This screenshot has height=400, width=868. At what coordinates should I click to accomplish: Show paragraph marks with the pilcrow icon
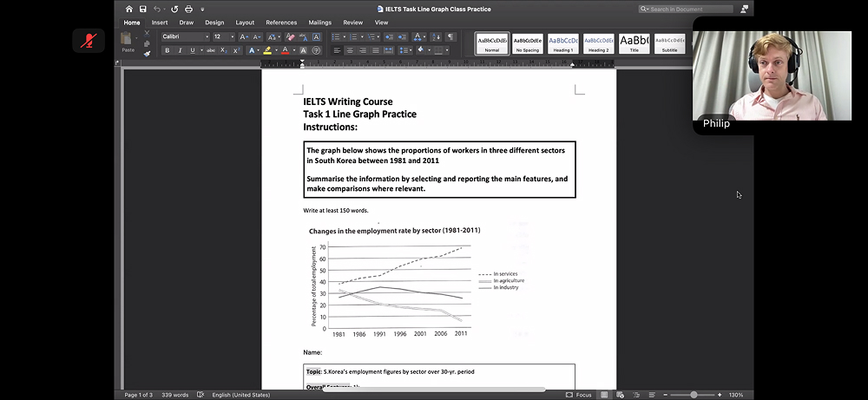click(450, 37)
